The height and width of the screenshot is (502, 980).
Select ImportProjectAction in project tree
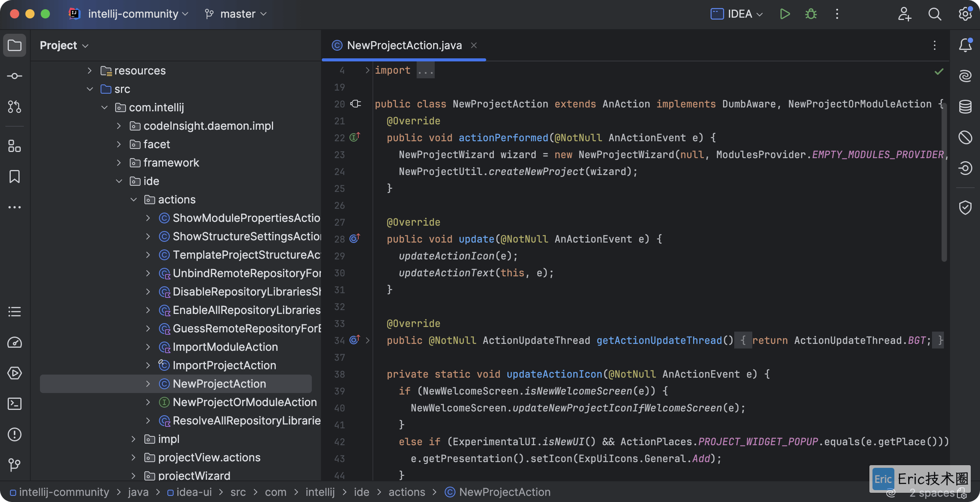click(x=224, y=365)
